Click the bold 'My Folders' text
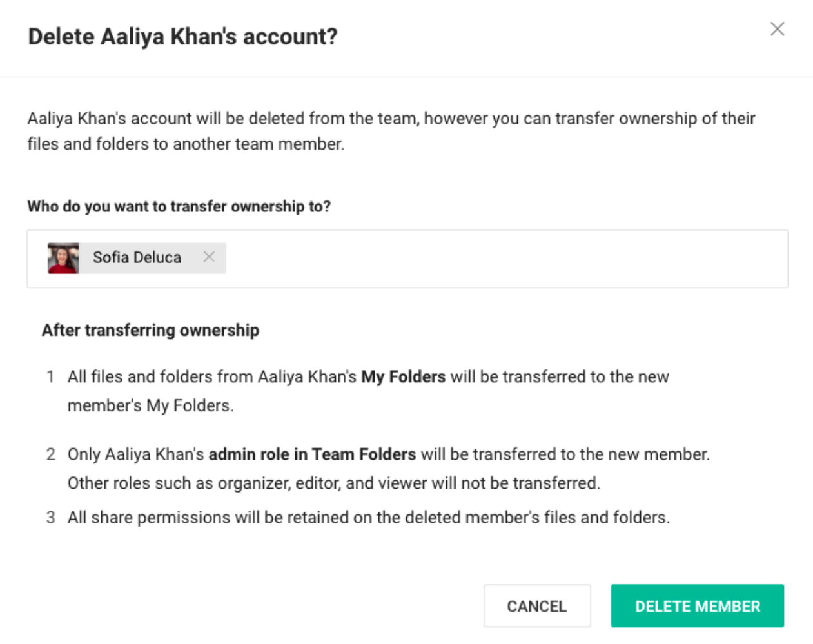813x644 pixels. point(403,376)
